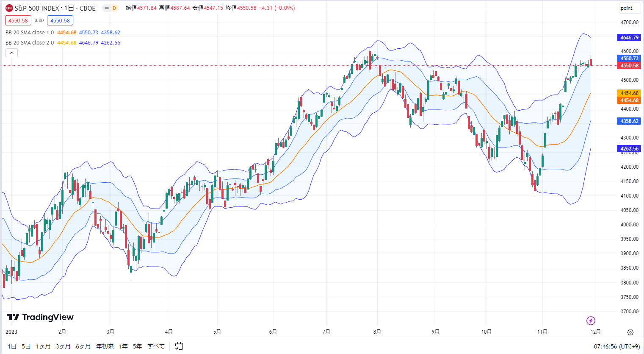Click the 4646.79 upper band price label
The image size is (644, 354).
click(629, 38)
